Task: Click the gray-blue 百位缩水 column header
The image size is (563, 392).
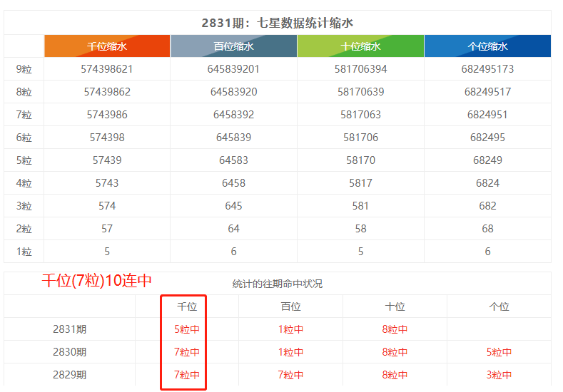Action: click(233, 46)
